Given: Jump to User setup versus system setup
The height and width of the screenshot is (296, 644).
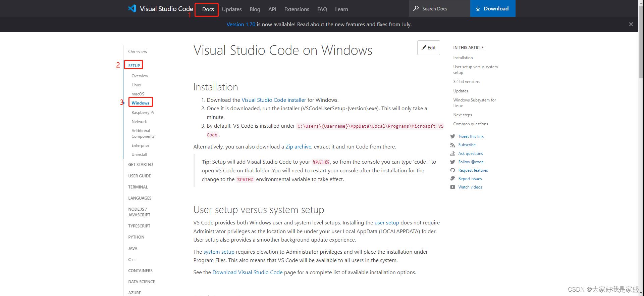Looking at the screenshot, I should (475, 70).
